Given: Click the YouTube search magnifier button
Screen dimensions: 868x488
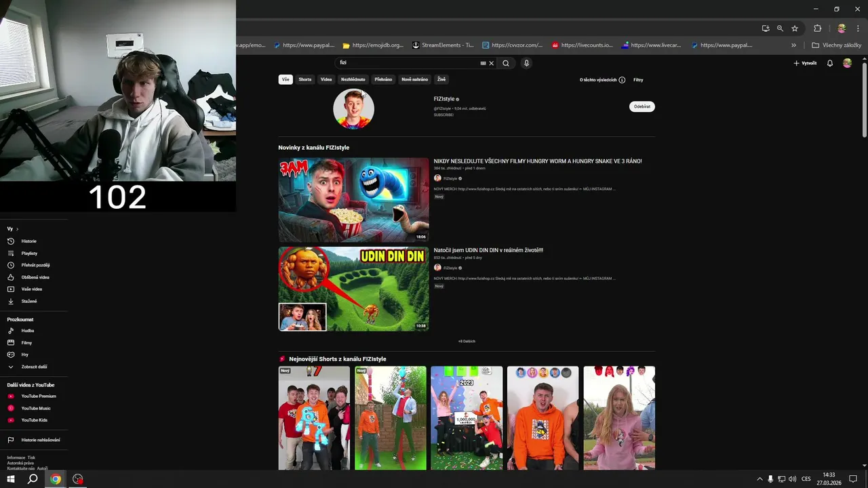Looking at the screenshot, I should [505, 63].
